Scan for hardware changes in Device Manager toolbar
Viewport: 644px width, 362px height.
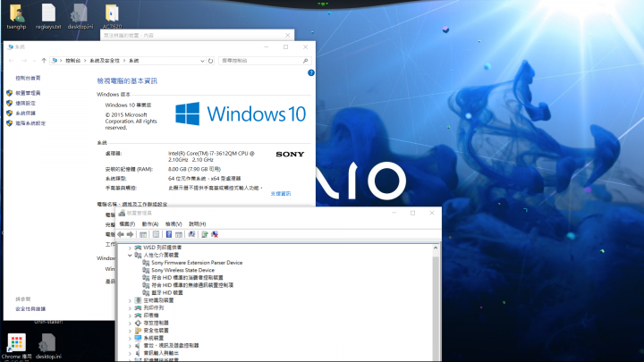(191, 234)
